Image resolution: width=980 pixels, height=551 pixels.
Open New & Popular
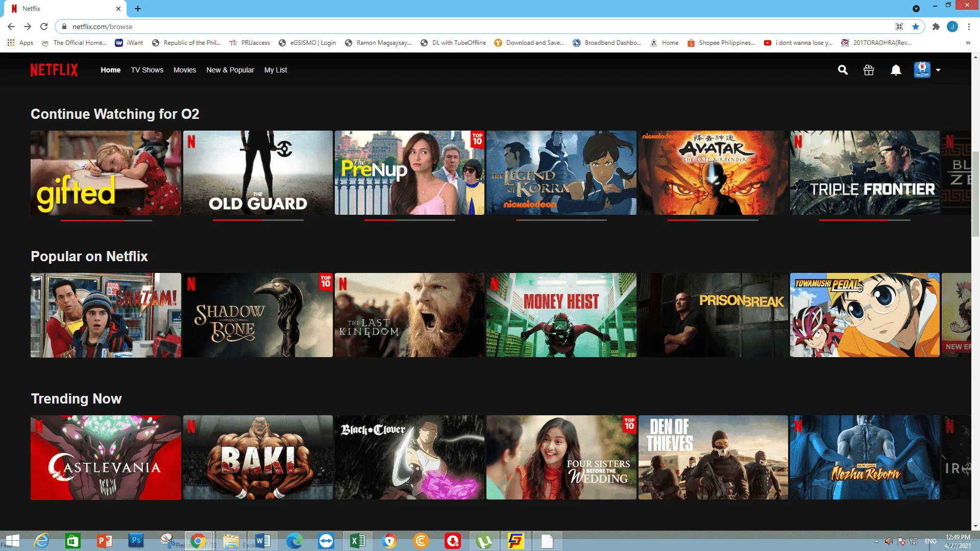click(x=230, y=70)
